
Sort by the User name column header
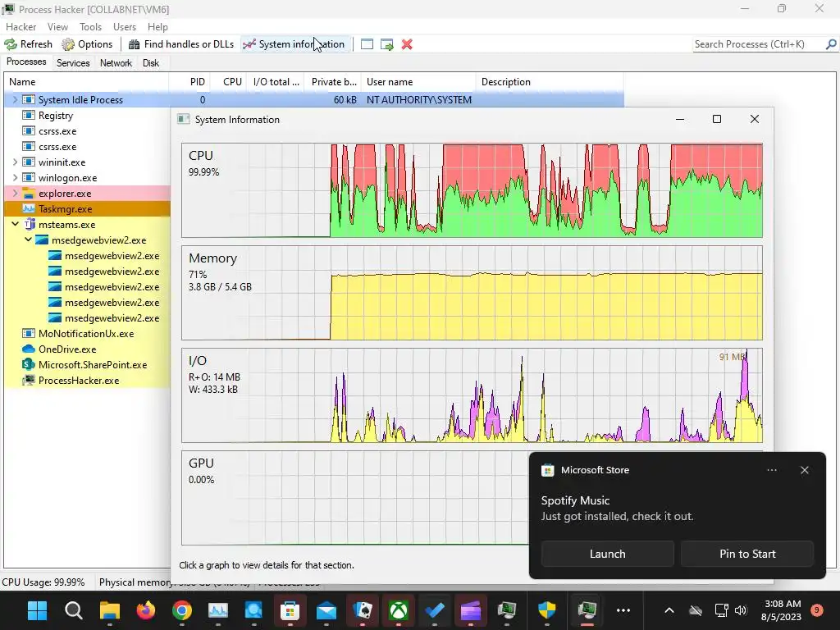click(x=419, y=82)
